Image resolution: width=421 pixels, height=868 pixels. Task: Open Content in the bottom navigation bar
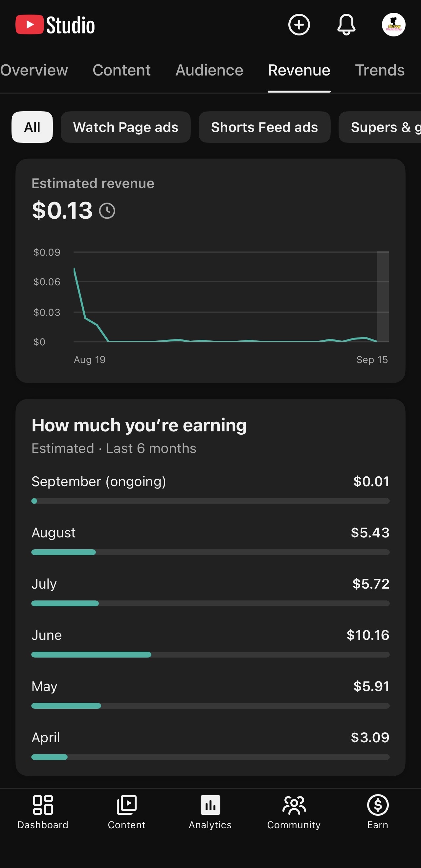pos(126,812)
